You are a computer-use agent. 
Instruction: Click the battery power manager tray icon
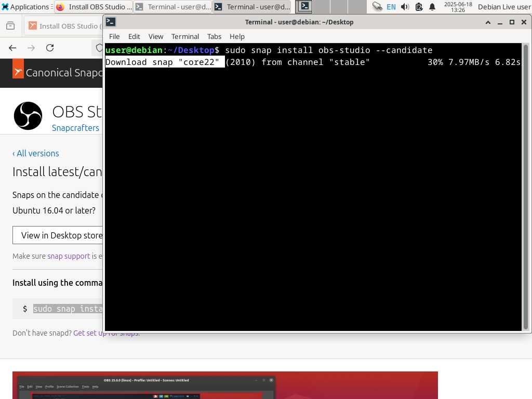point(419,7)
